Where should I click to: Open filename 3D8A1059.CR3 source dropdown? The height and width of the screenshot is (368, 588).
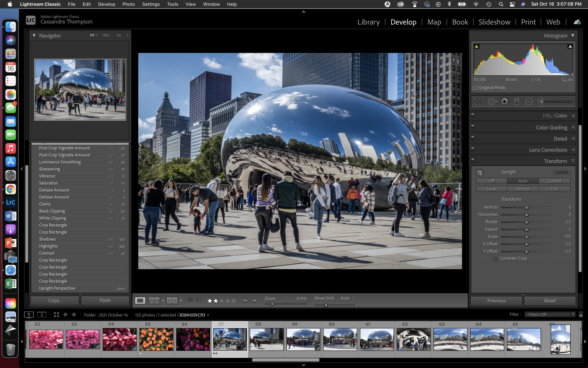(x=208, y=315)
